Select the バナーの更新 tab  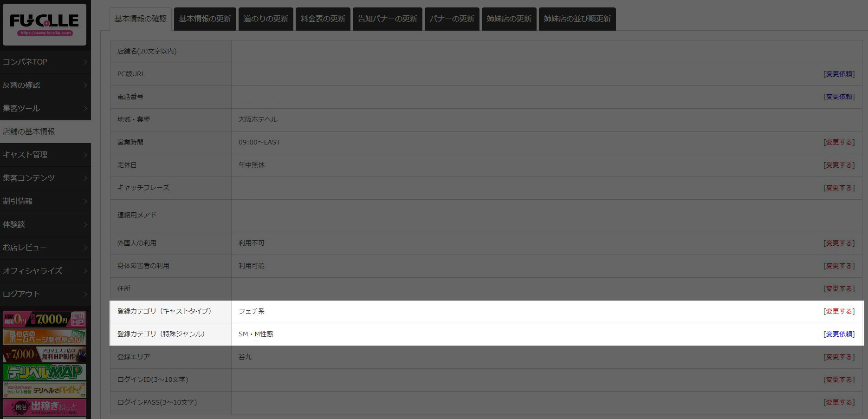pos(452,19)
